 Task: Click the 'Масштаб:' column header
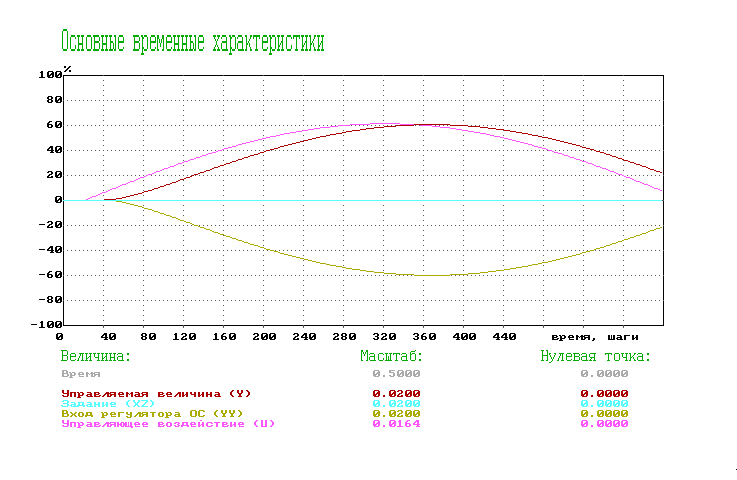pos(392,356)
